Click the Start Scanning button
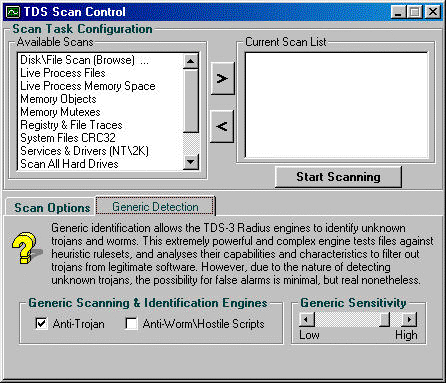Image resolution: width=446 pixels, height=383 pixels. coord(338,177)
